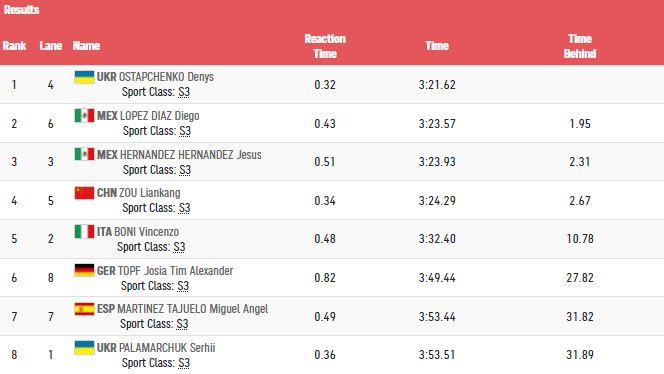Click the Spain flag beside MARTINEZ TAJUELO

point(84,309)
